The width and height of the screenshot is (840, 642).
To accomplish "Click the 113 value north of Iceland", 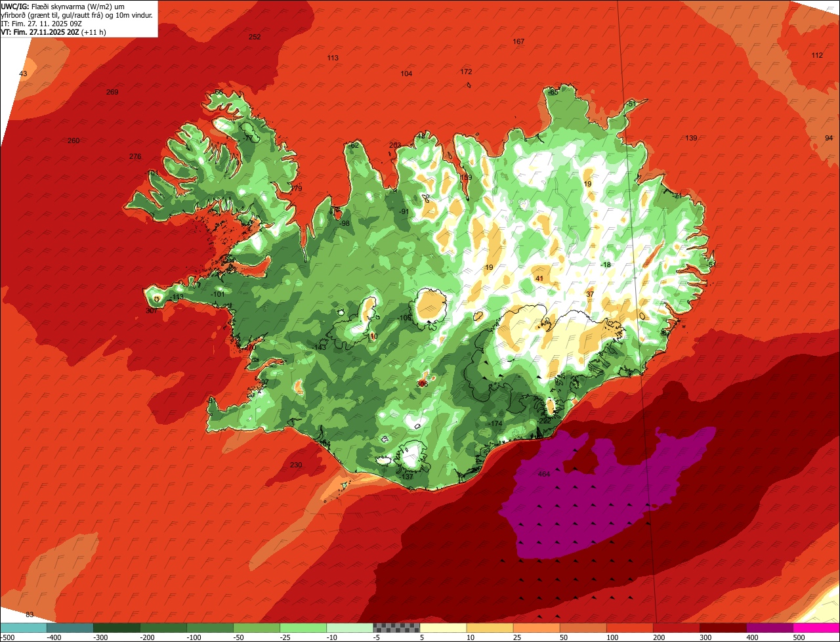I will coord(333,58).
